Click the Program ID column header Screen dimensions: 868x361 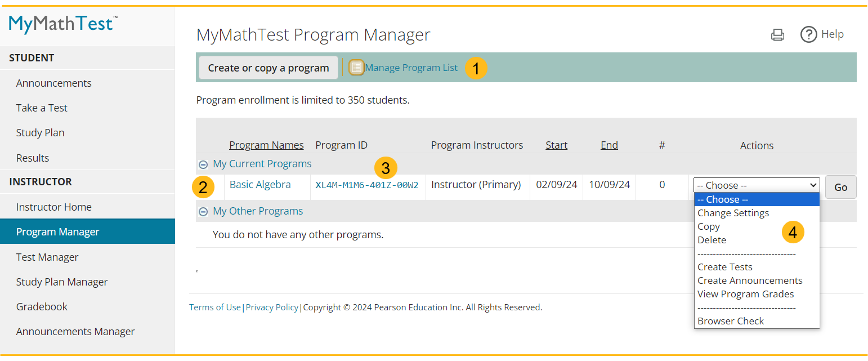pyautogui.click(x=342, y=145)
